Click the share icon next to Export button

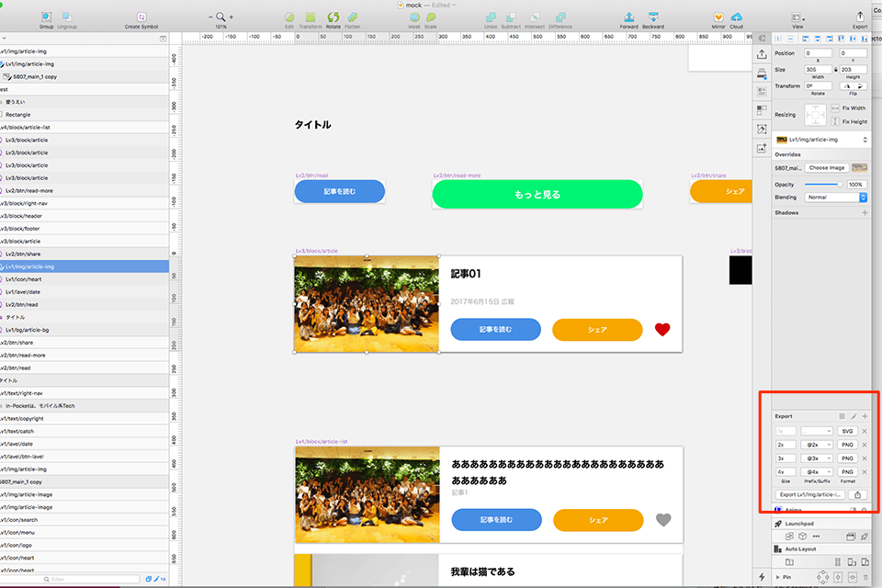tap(858, 494)
